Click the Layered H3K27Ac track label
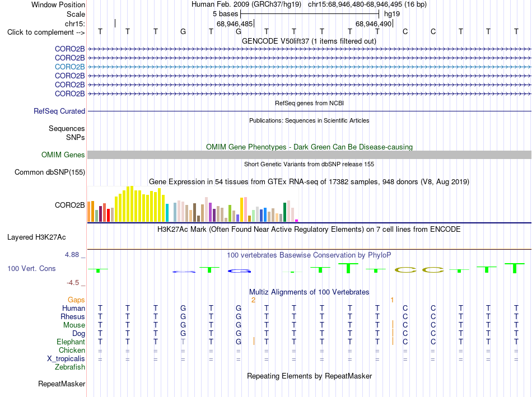 click(x=36, y=237)
